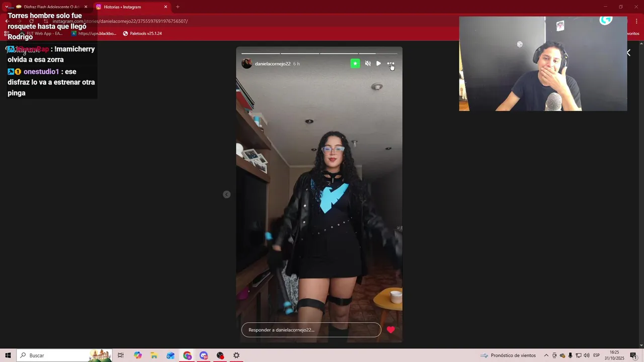Open the purple Discord-like taskbar app
The height and width of the screenshot is (362, 644).
203,355
